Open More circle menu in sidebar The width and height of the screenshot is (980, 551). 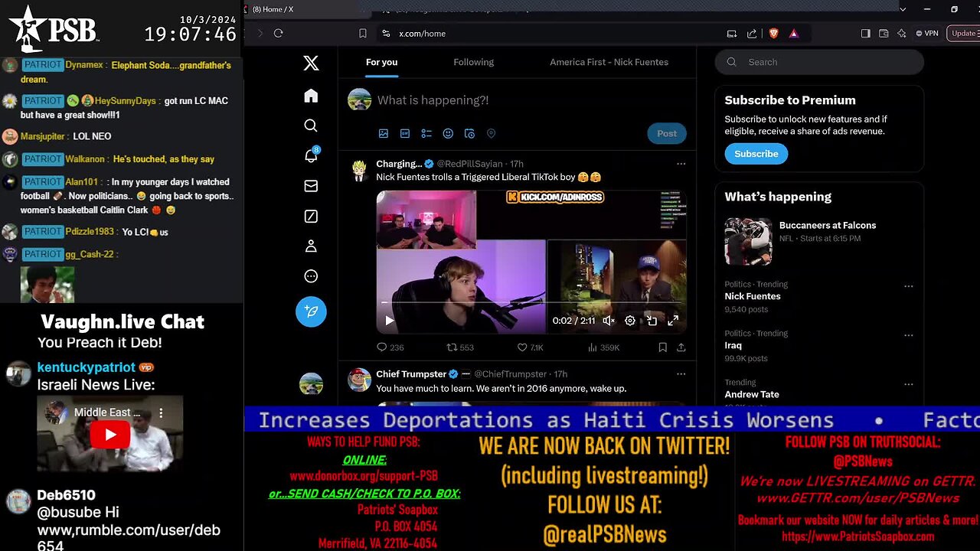pos(311,276)
